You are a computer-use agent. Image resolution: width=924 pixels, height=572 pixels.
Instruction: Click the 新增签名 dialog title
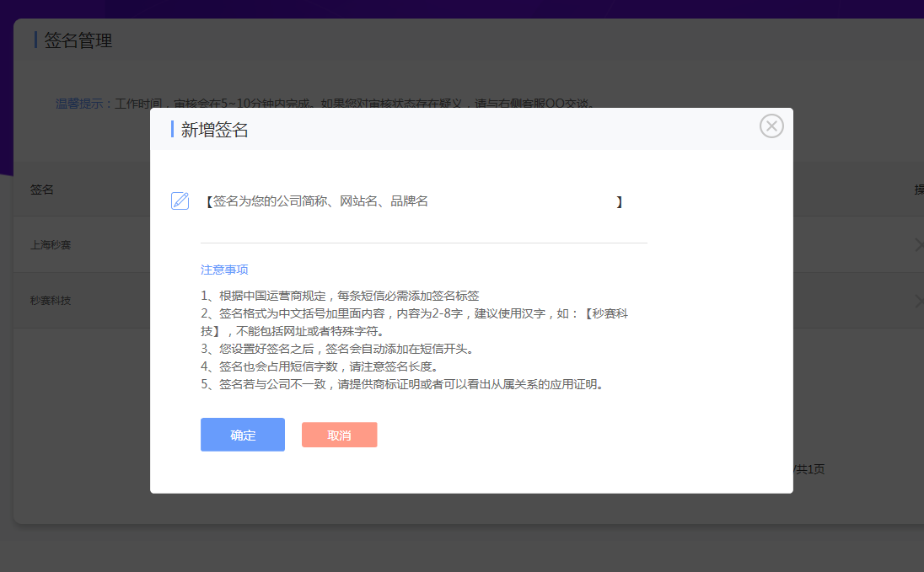[x=214, y=130]
